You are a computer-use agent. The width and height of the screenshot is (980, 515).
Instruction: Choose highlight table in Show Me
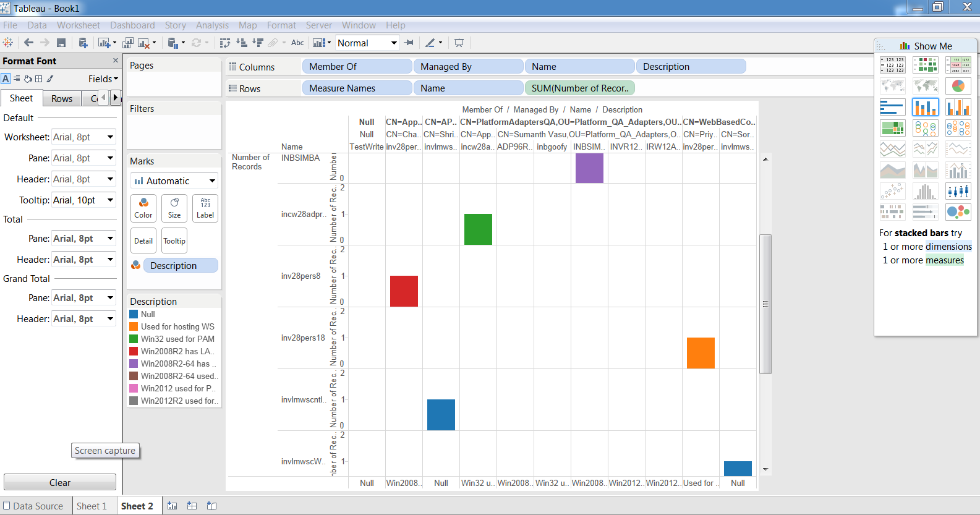click(958, 65)
